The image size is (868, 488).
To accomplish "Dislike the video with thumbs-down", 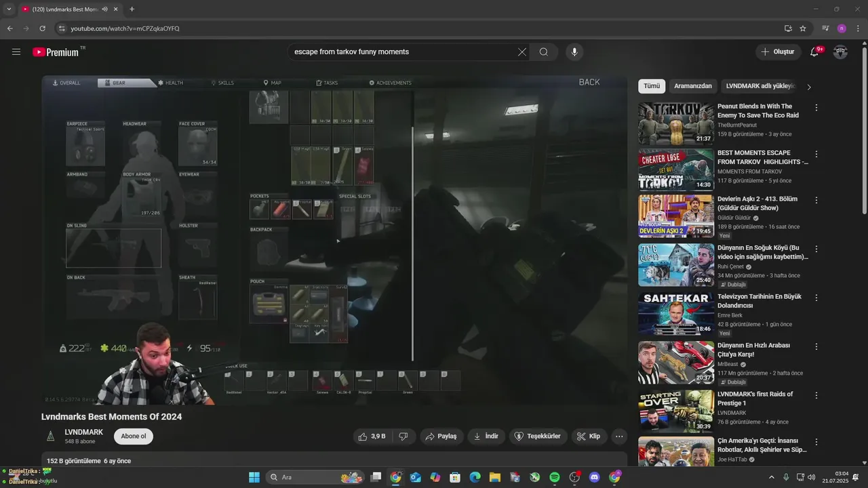I will (403, 436).
